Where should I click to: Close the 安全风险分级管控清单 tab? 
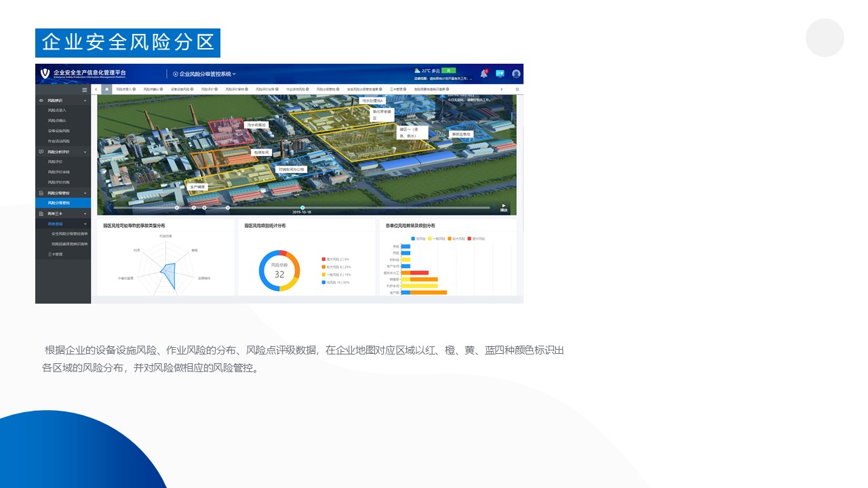(x=380, y=89)
